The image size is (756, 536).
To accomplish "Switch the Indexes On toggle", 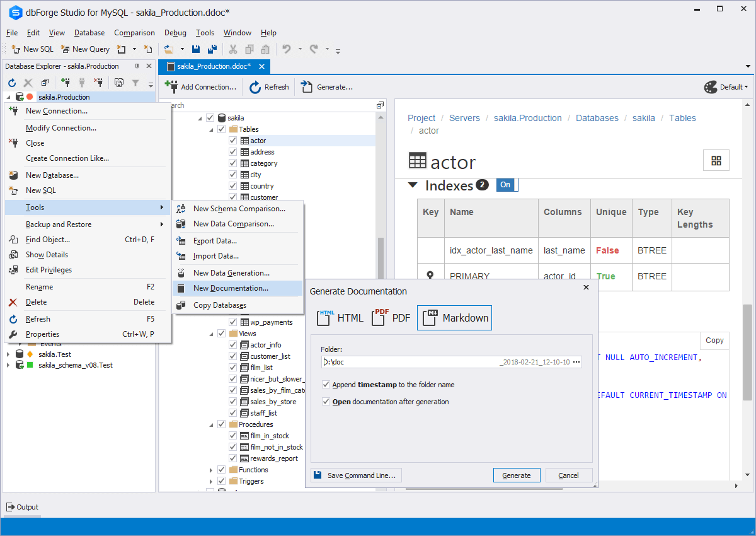I will point(506,185).
